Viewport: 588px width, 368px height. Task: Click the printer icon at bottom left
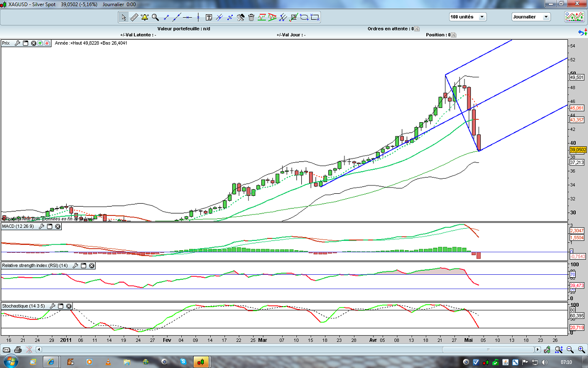point(18,350)
